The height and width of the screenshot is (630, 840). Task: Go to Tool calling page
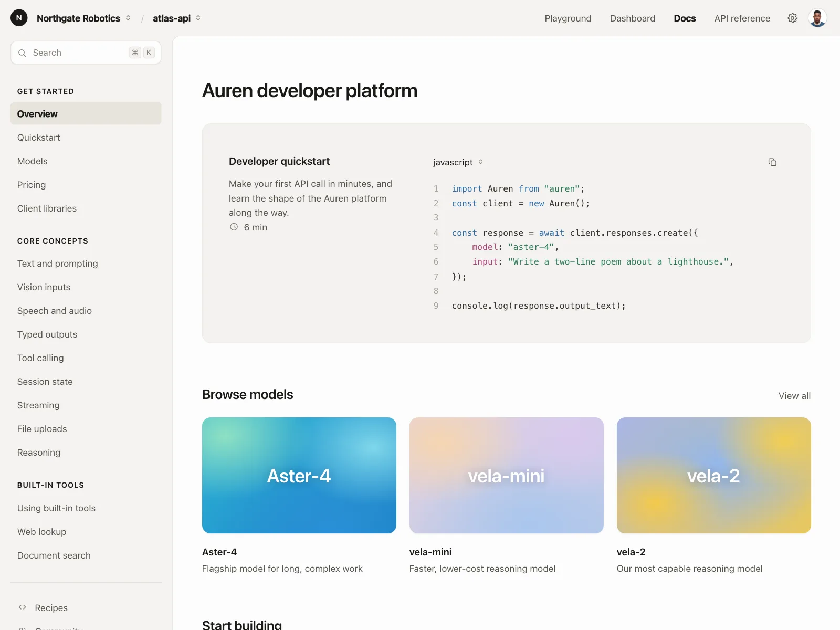coord(86,358)
